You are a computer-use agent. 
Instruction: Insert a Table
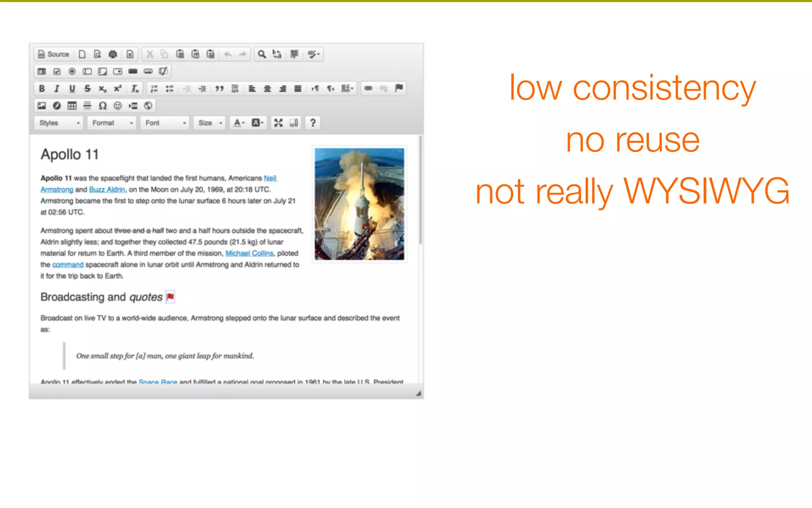72,106
